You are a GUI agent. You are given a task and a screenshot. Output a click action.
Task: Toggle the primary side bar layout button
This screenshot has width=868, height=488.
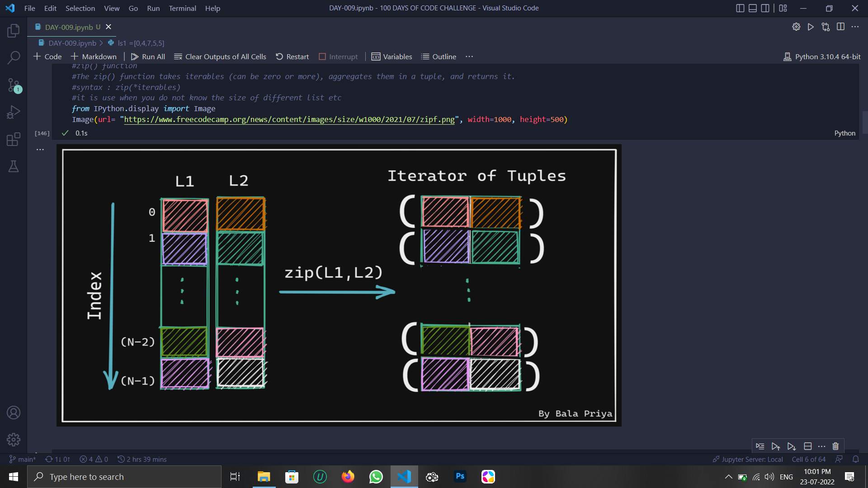[x=740, y=8]
